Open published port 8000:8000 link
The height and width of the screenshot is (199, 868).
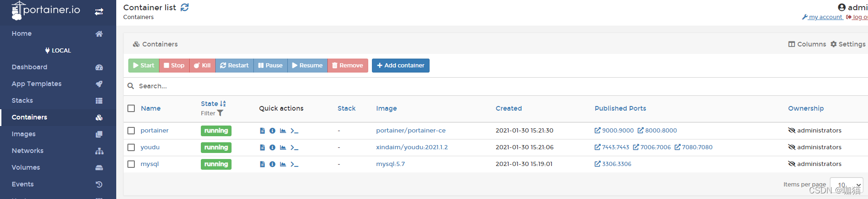click(x=657, y=131)
